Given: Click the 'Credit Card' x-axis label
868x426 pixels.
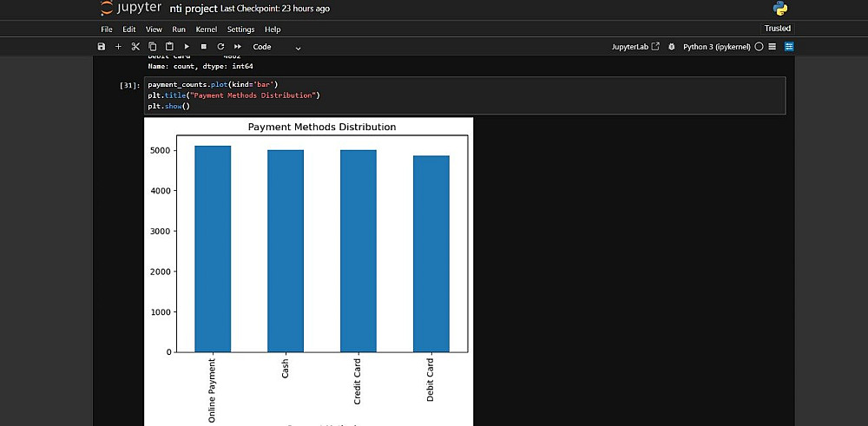Looking at the screenshot, I should 358,381.
